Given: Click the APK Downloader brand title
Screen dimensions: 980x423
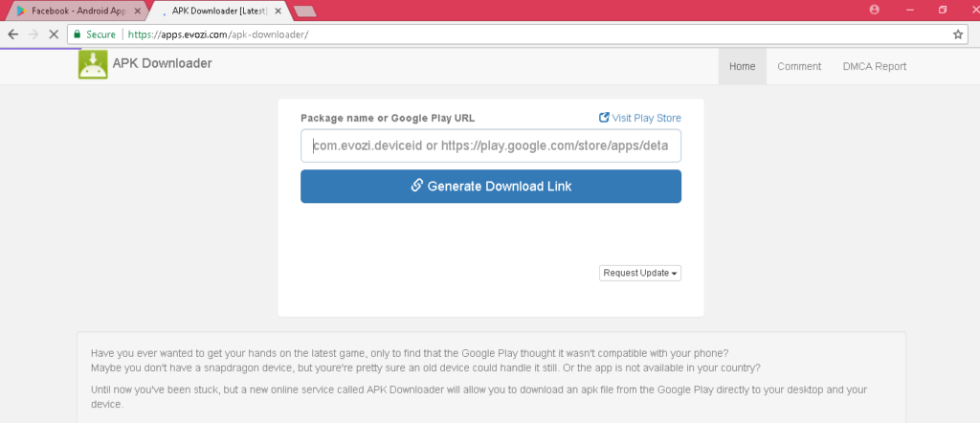Looking at the screenshot, I should [162, 63].
